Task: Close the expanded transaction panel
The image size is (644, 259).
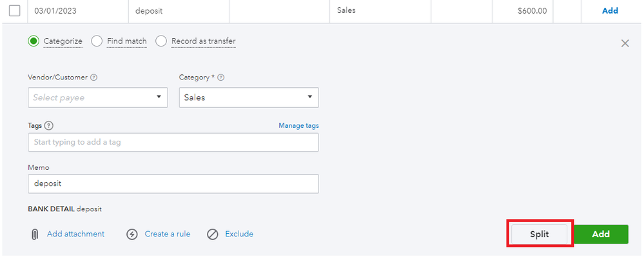Action: point(624,43)
